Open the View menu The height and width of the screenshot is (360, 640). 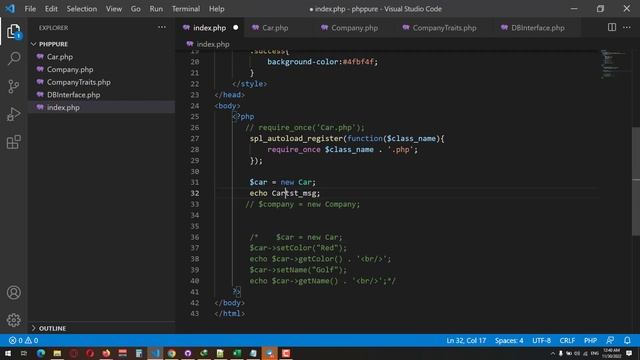point(114,9)
